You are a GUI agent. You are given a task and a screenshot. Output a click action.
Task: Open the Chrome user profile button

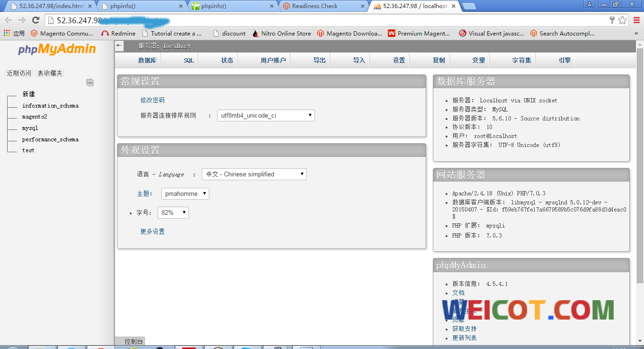pos(590,4)
